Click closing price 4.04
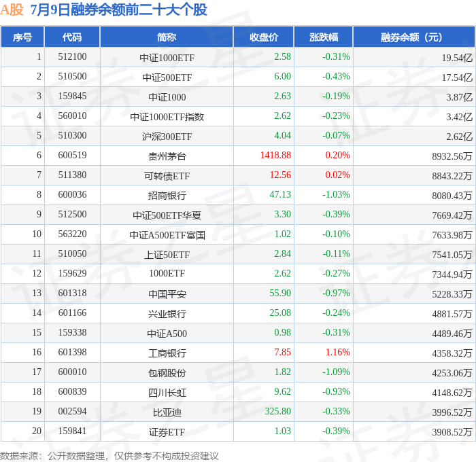Screen dimensions: 476x462 (x=282, y=135)
